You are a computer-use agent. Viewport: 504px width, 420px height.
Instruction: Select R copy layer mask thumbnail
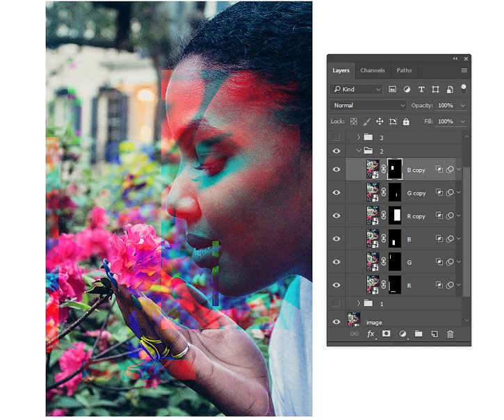point(395,215)
